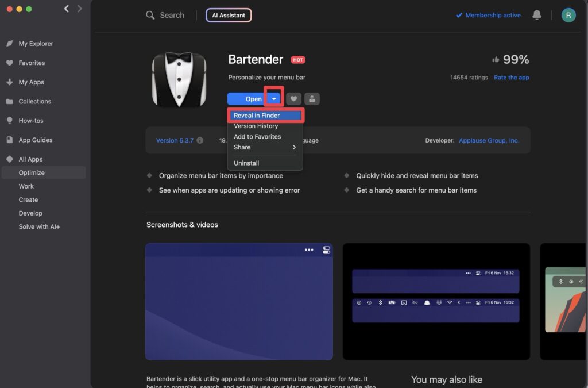Open My Apps section

32,82
